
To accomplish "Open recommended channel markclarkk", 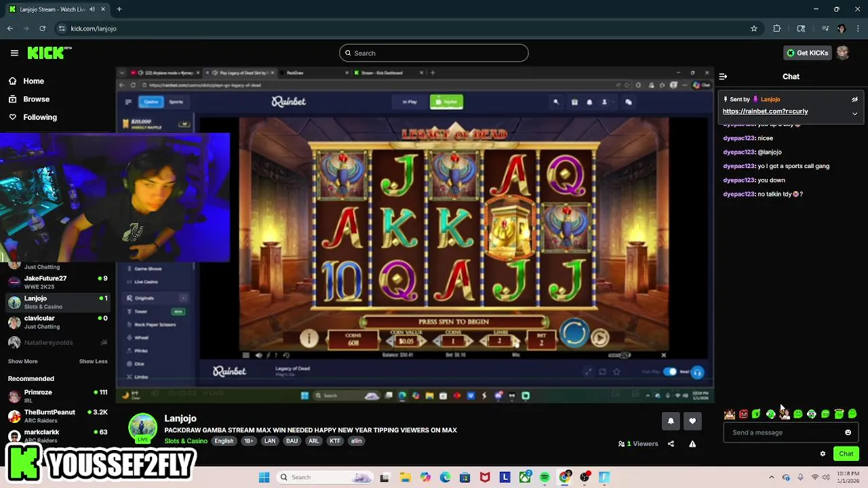I will coord(57,436).
